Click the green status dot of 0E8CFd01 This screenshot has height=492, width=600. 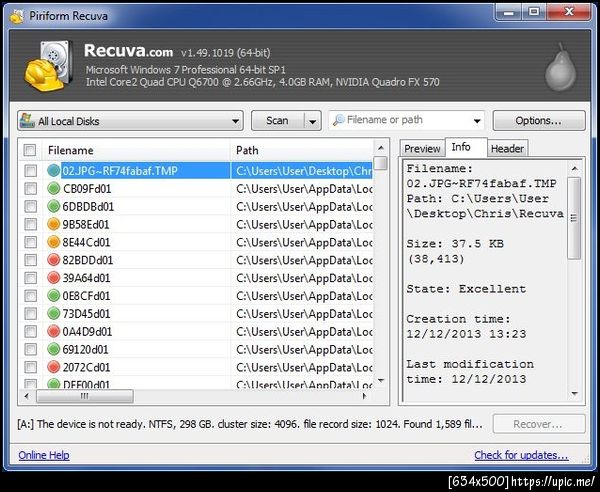54,296
